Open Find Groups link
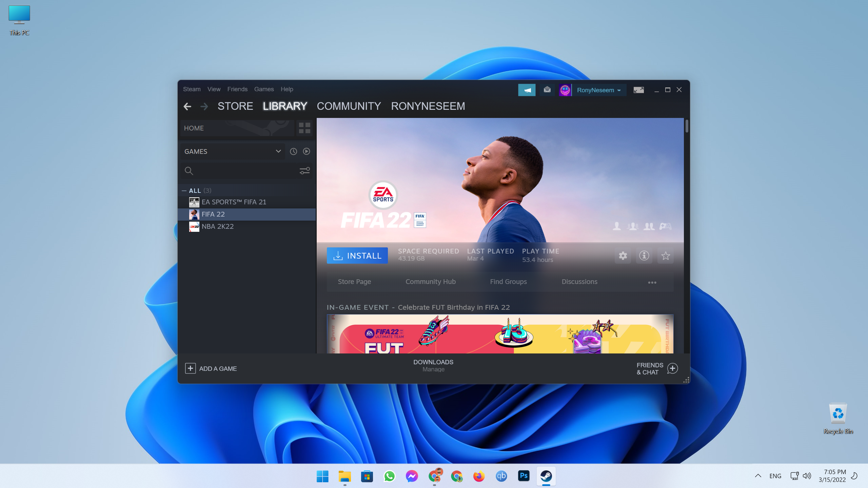Image resolution: width=868 pixels, height=488 pixels. 508,282
